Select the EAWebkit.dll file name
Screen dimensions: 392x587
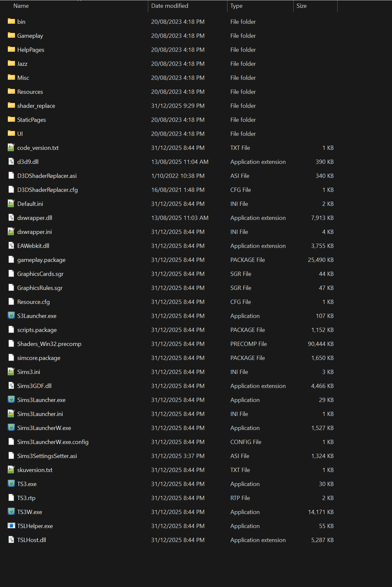click(33, 246)
